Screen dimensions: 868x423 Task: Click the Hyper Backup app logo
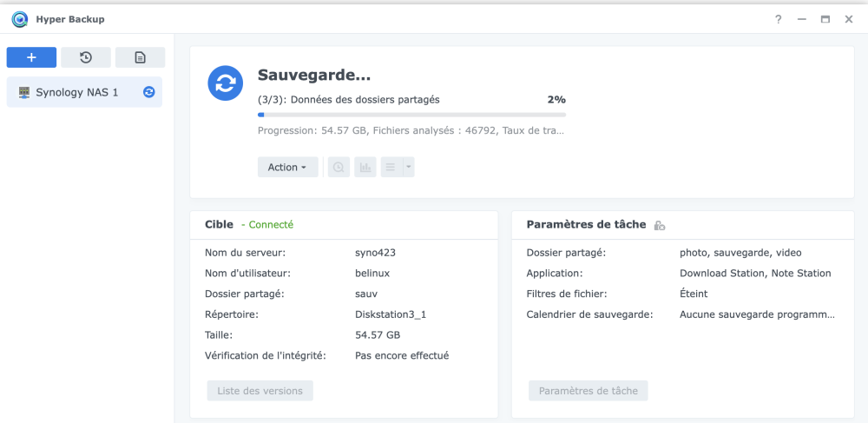click(x=19, y=19)
